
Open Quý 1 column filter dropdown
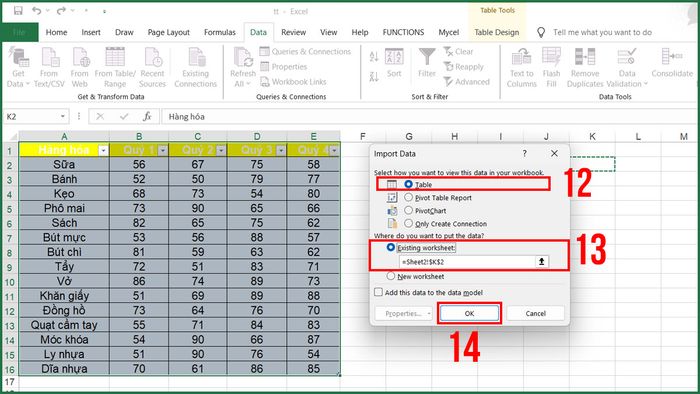tap(162, 150)
